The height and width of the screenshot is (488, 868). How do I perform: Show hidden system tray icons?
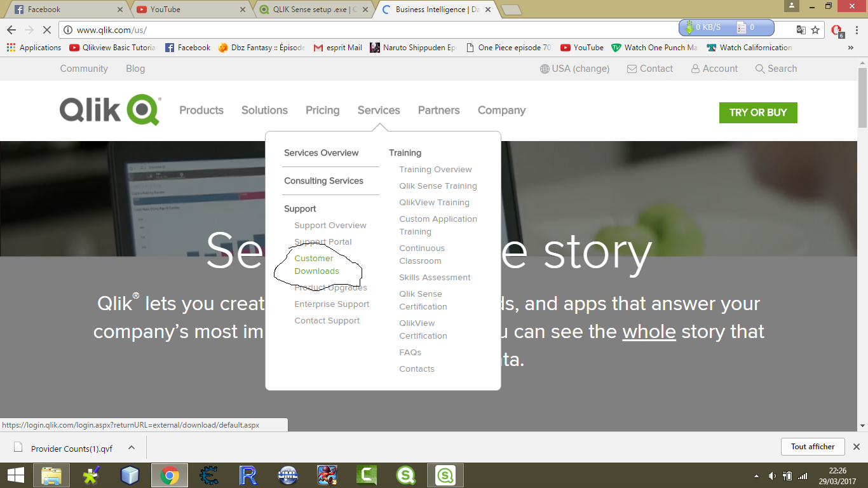click(x=756, y=476)
